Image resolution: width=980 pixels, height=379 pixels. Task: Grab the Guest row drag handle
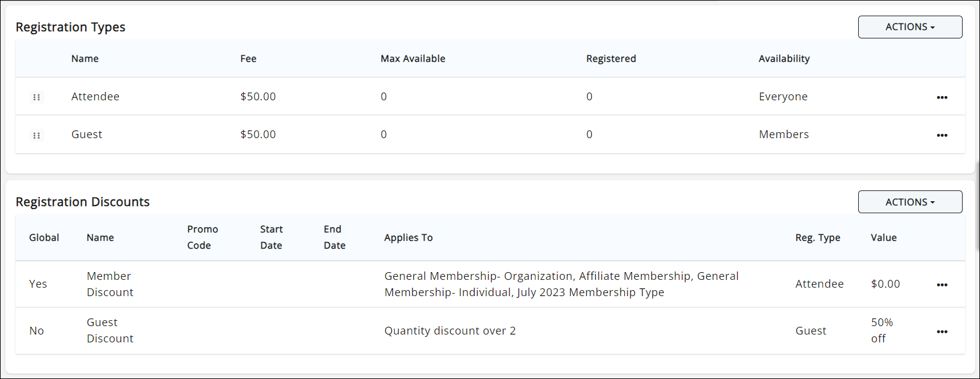37,135
